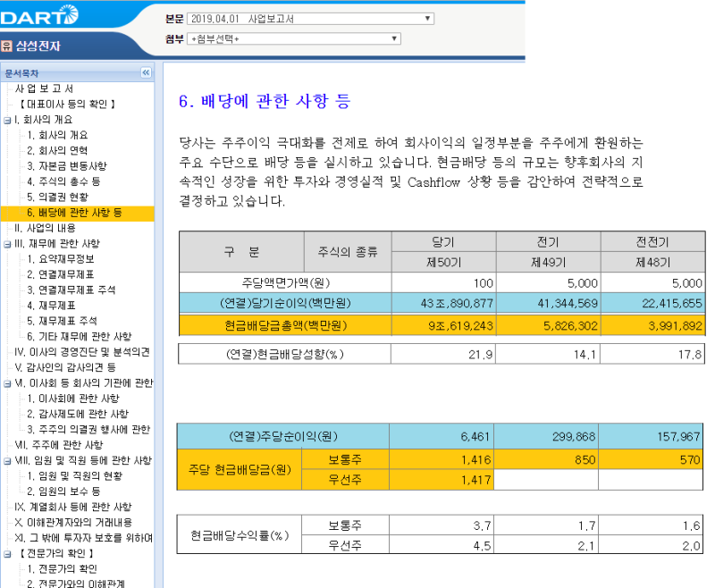Open VII. 주주에 관한 사항
Image resolution: width=715 pixels, height=588 pixels.
[x=59, y=445]
